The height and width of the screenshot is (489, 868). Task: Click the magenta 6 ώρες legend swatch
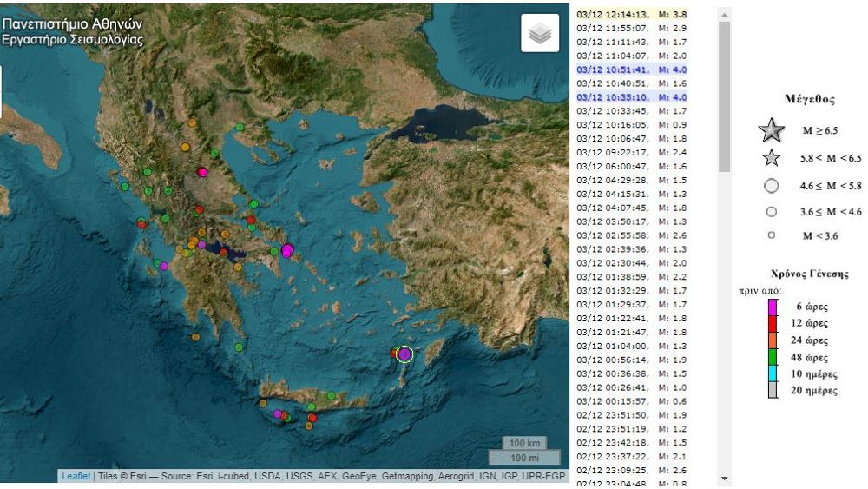(772, 307)
